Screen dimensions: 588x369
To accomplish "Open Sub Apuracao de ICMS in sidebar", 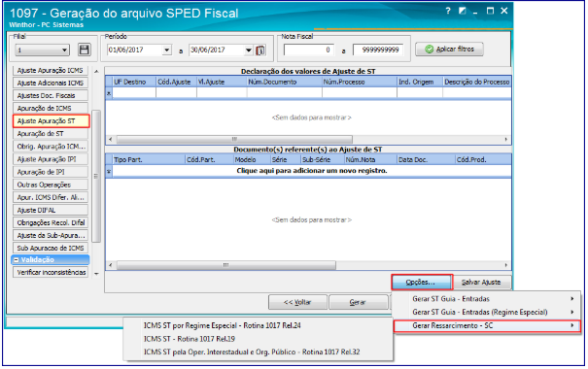I will 51,248.
